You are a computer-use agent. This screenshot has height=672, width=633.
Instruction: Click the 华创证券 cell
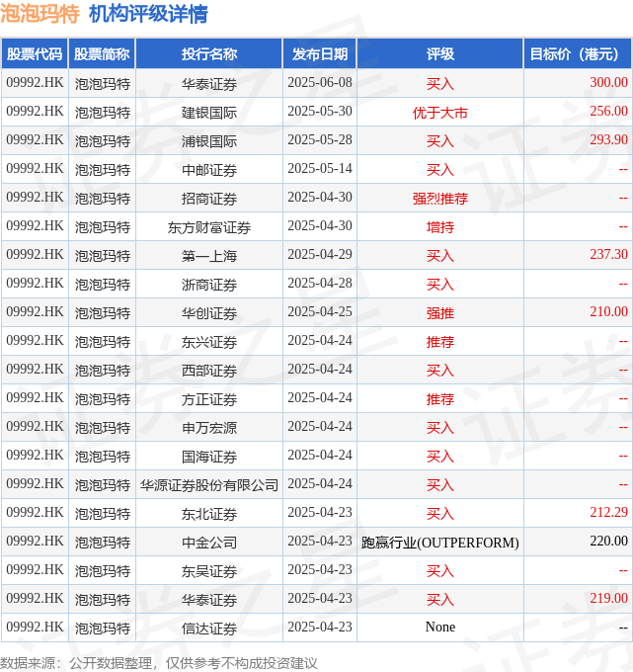coord(209,312)
